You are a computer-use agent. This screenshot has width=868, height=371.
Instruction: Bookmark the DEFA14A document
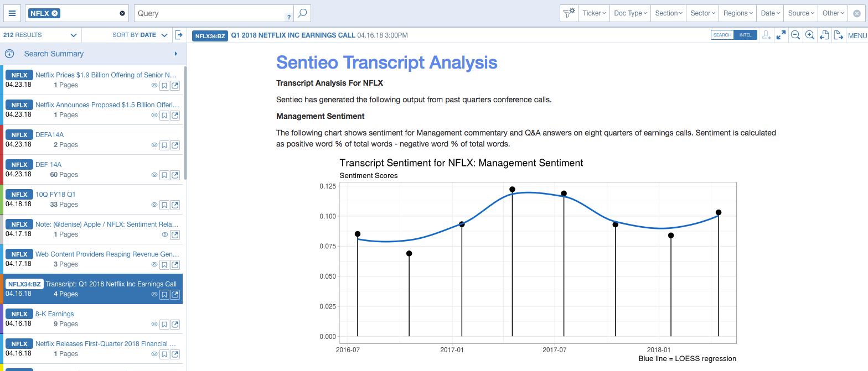(164, 145)
